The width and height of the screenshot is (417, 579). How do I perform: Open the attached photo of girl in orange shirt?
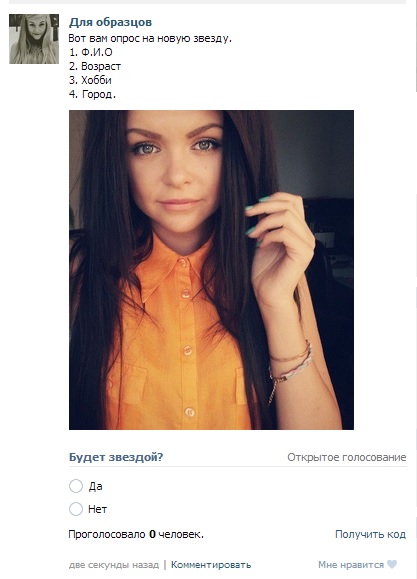(211, 270)
